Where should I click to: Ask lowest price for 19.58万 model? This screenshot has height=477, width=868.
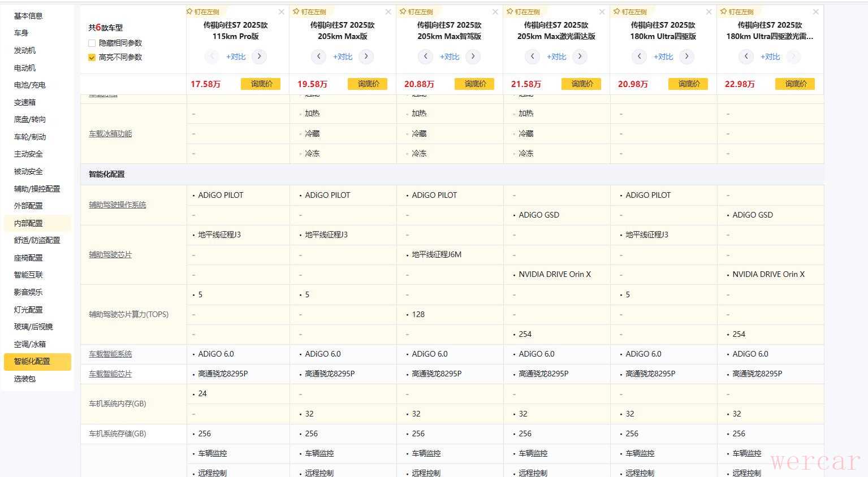click(368, 84)
